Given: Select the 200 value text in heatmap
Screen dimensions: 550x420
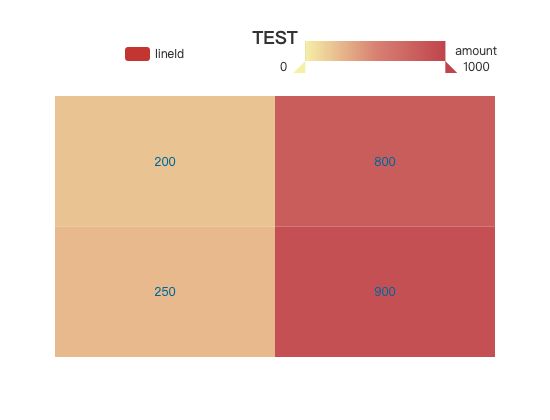Looking at the screenshot, I should click(x=165, y=162).
